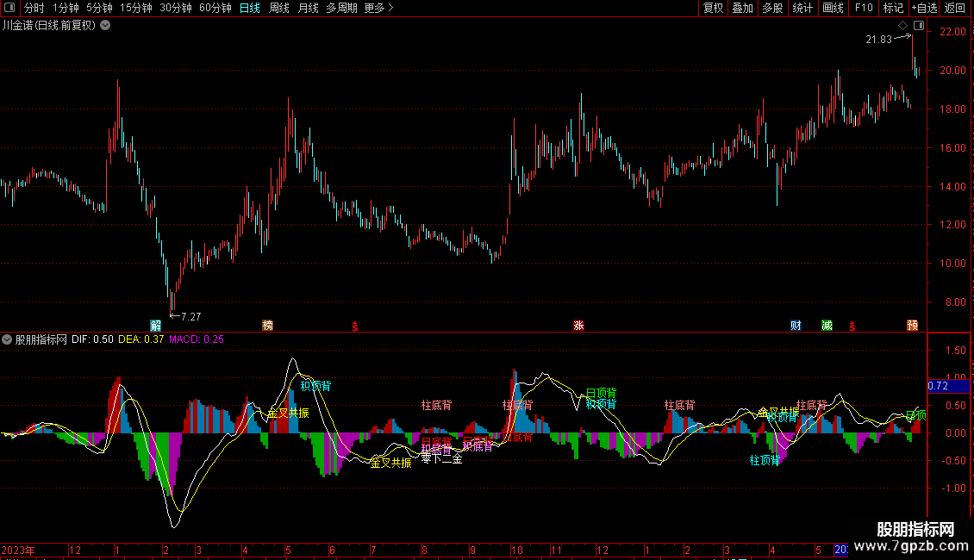
Task: Open the 多股 multi-stock view
Action: [x=772, y=8]
